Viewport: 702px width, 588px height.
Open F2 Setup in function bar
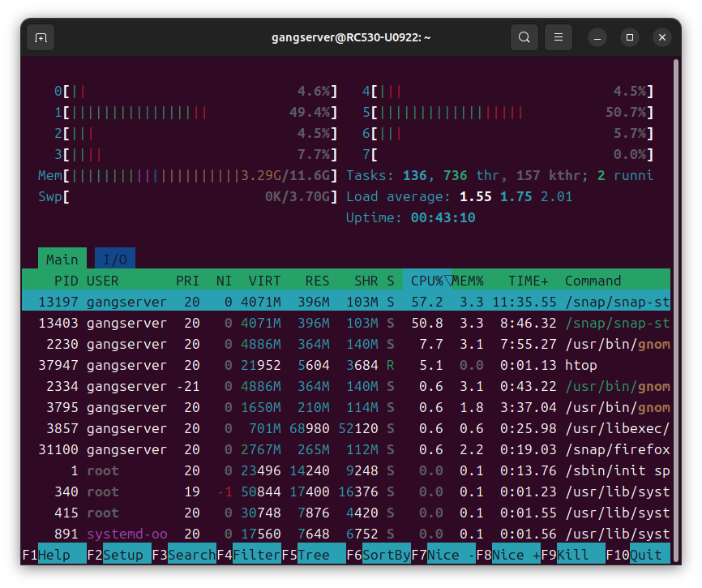tap(118, 555)
